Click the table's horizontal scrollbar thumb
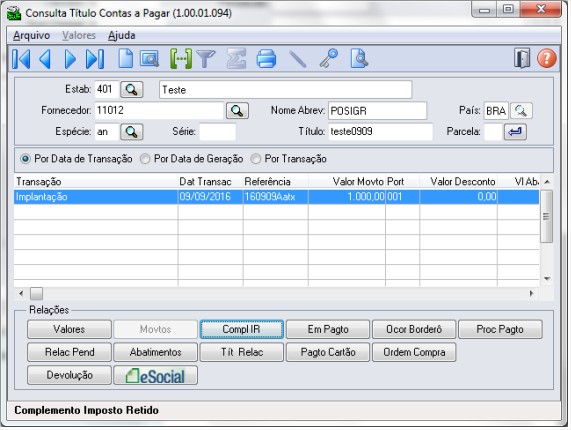Viewport: 571px width, 430px height. (x=36, y=293)
